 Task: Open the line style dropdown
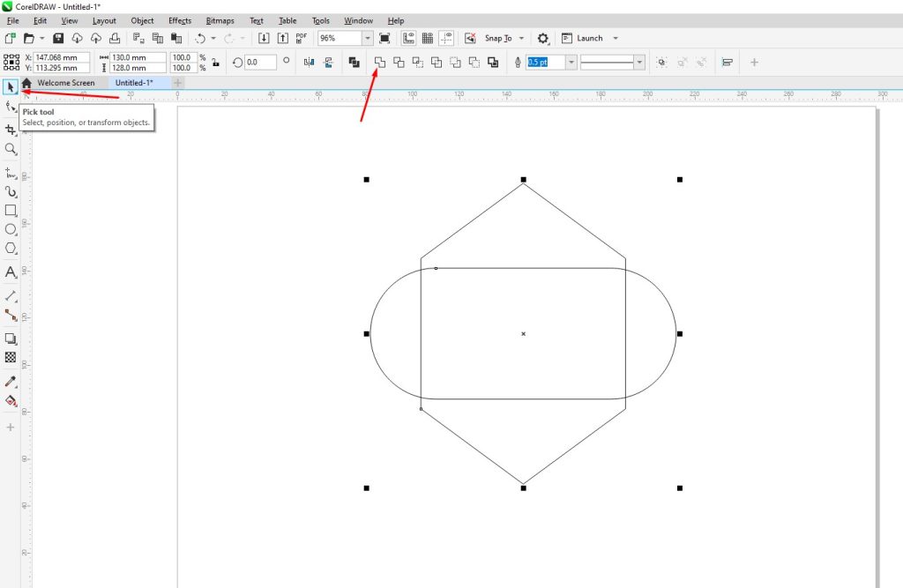[639, 62]
